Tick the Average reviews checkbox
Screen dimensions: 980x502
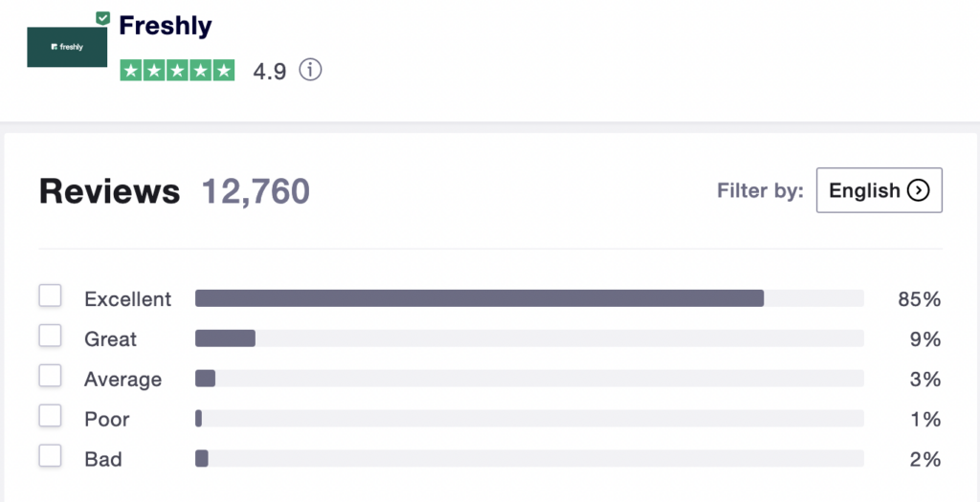[x=50, y=378]
